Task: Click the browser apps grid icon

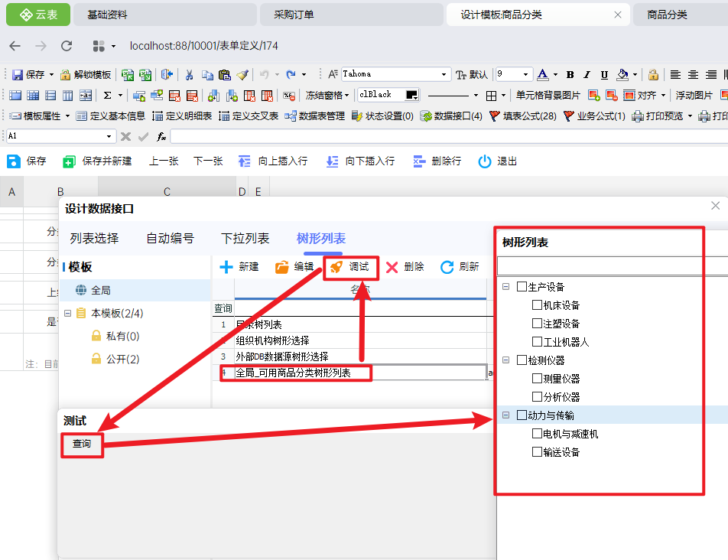Action: (99, 45)
